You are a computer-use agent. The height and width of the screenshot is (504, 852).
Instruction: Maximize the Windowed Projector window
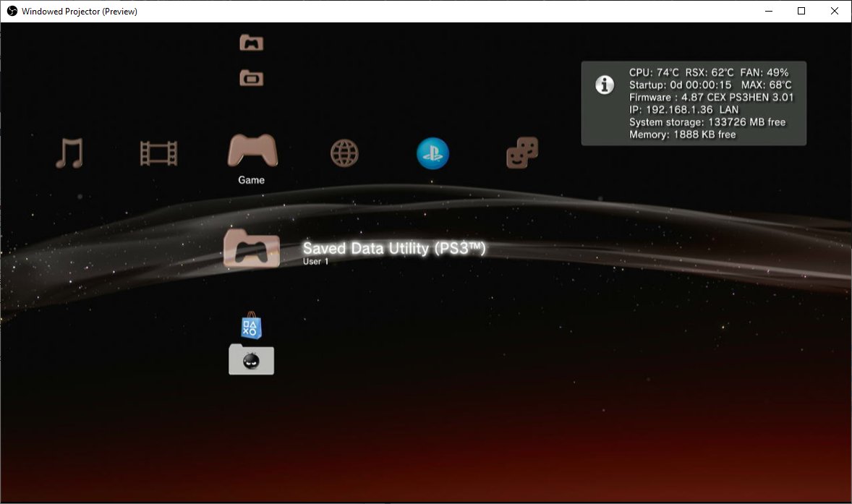(x=801, y=11)
